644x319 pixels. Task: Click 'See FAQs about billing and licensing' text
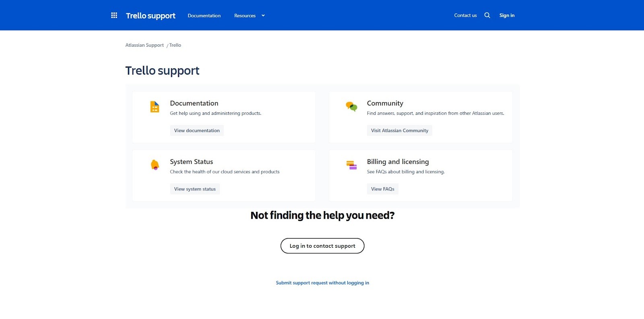406,172
